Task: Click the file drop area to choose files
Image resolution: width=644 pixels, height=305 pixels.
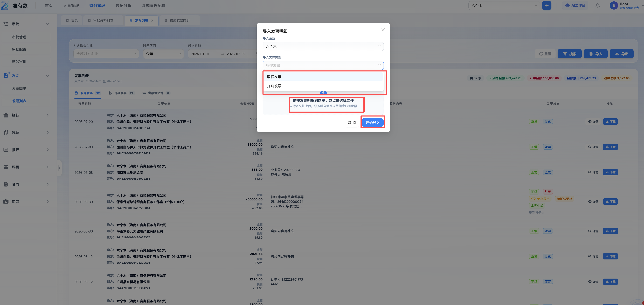Action: point(323,103)
